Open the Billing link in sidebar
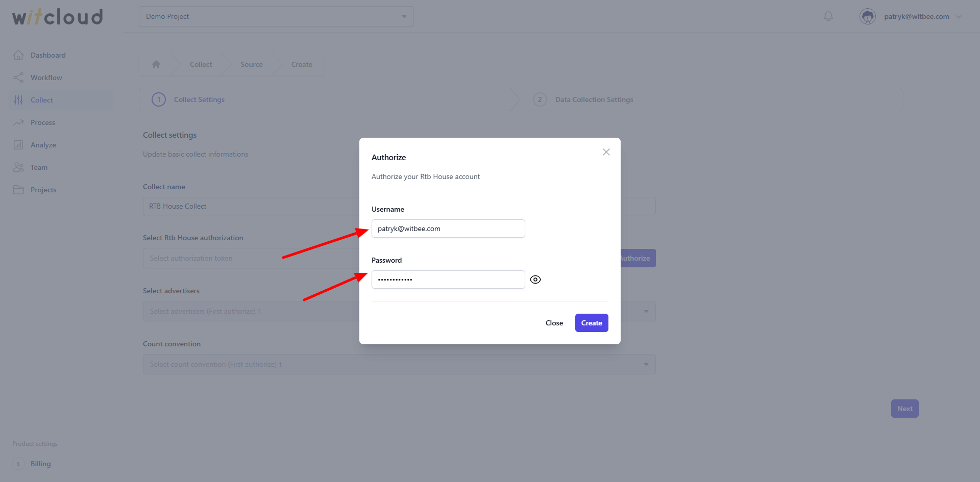 click(40, 464)
